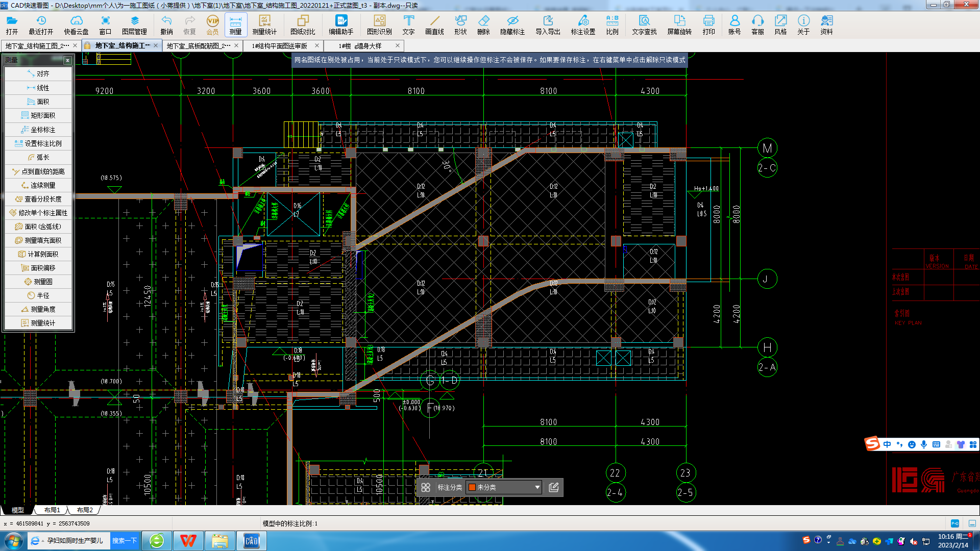980x551 pixels.
Task: Select 面积 area measurement
Action: pos(38,102)
